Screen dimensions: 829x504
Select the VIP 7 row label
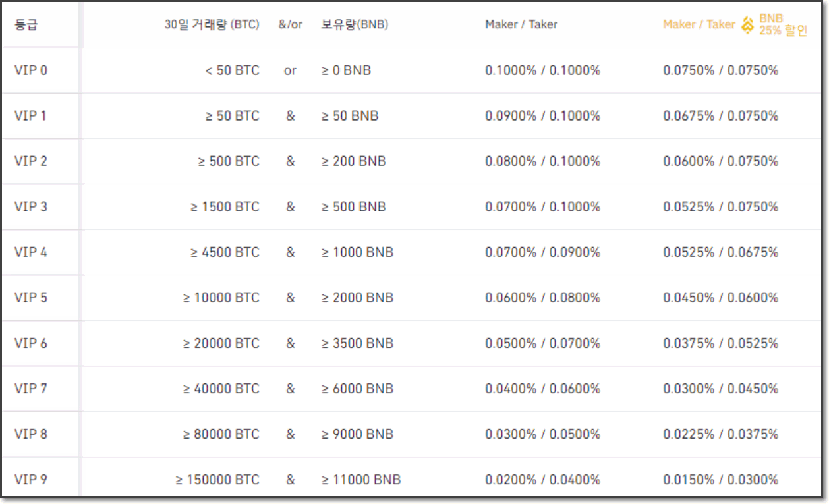click(31, 389)
